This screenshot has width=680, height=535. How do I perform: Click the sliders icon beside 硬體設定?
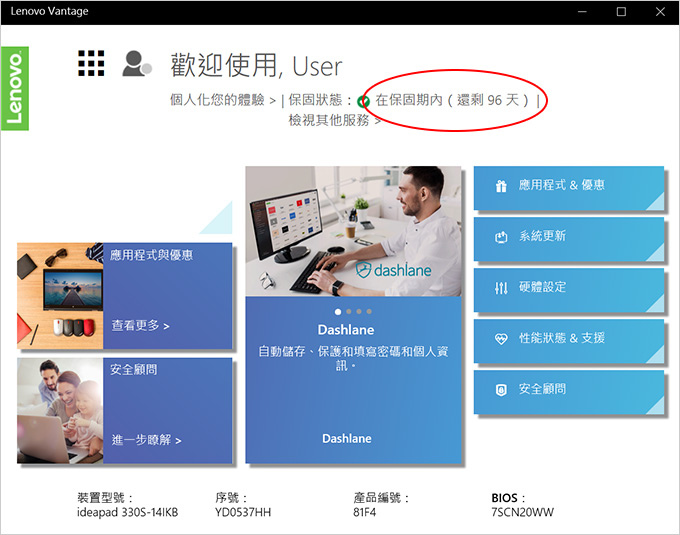(501, 287)
